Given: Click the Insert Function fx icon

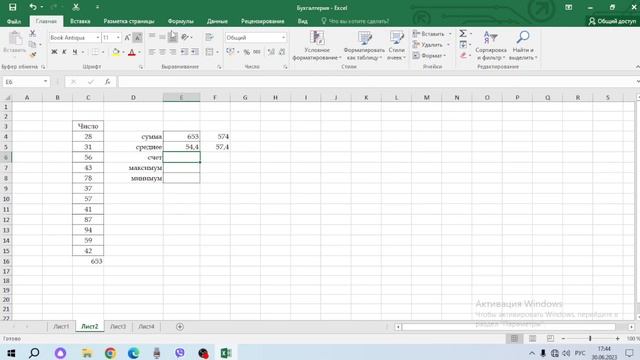Looking at the screenshot, I should tap(107, 82).
